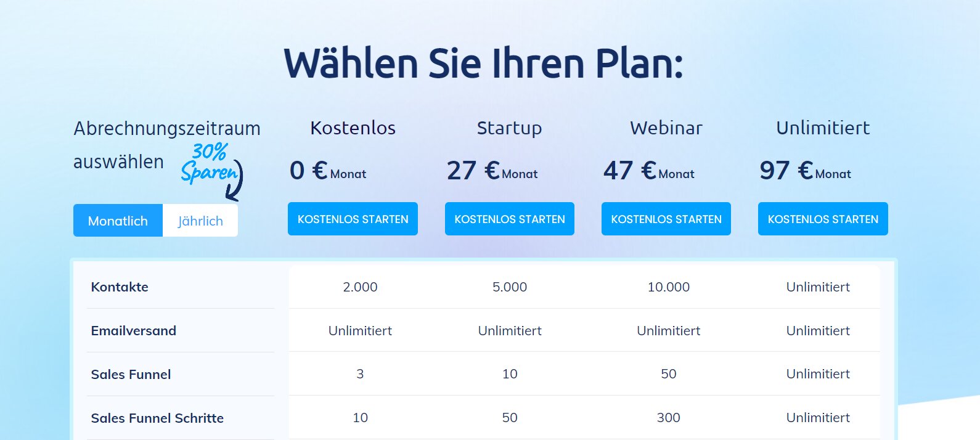Select the Kostenlos plan header
The height and width of the screenshot is (440, 980).
coord(352,128)
